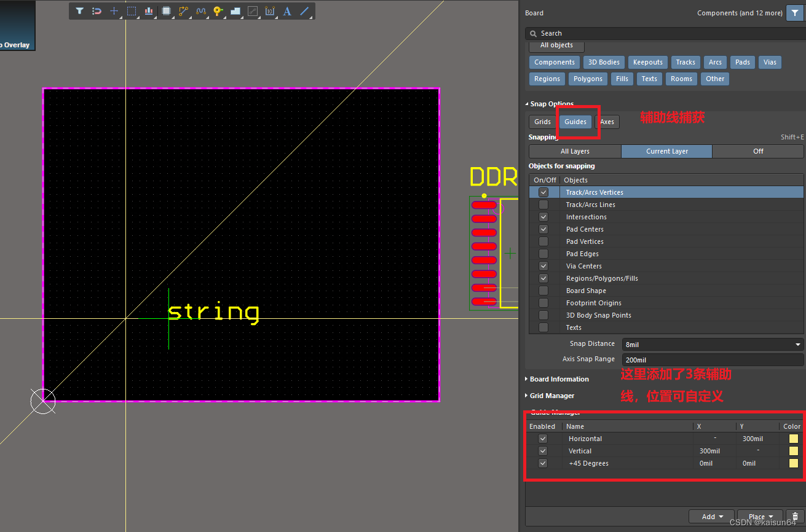Image resolution: width=806 pixels, height=532 pixels.
Task: Disable the Horizontal guide checkbox
Action: click(542, 439)
